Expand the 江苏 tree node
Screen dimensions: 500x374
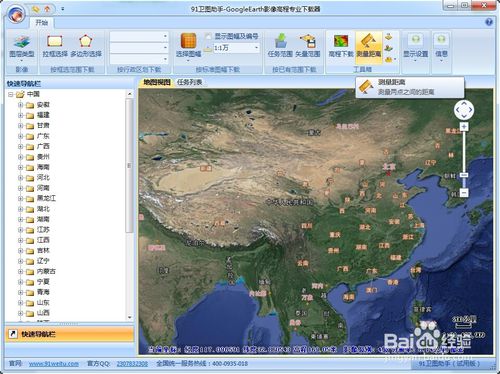pyautogui.click(x=20, y=230)
